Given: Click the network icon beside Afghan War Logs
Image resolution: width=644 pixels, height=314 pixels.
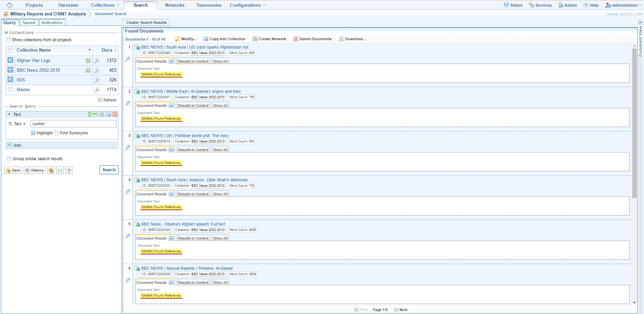Looking at the screenshot, I should (x=88, y=61).
